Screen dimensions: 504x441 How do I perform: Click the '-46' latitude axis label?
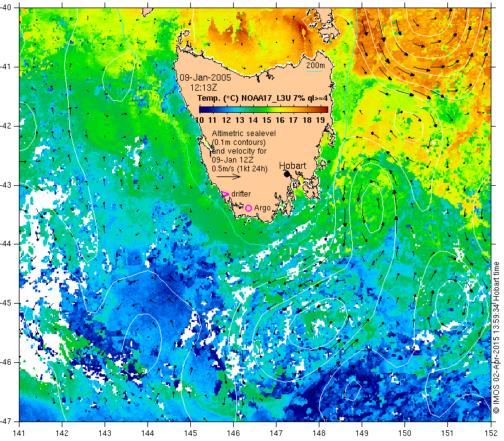6,362
